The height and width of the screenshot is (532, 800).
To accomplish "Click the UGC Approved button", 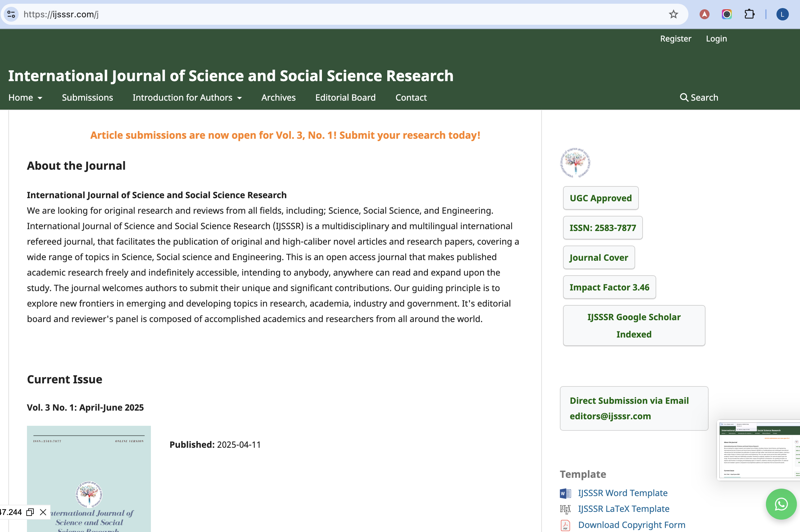I will point(600,198).
